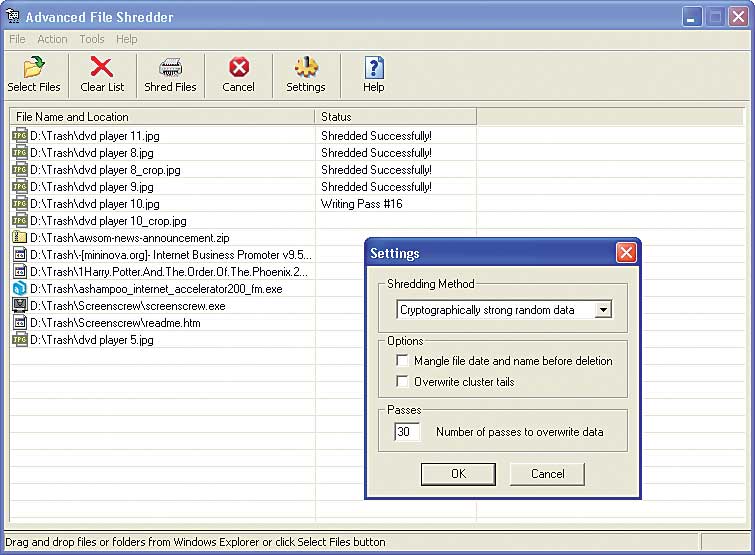
Task: Click Cancel in the Settings dialog
Action: click(x=547, y=474)
